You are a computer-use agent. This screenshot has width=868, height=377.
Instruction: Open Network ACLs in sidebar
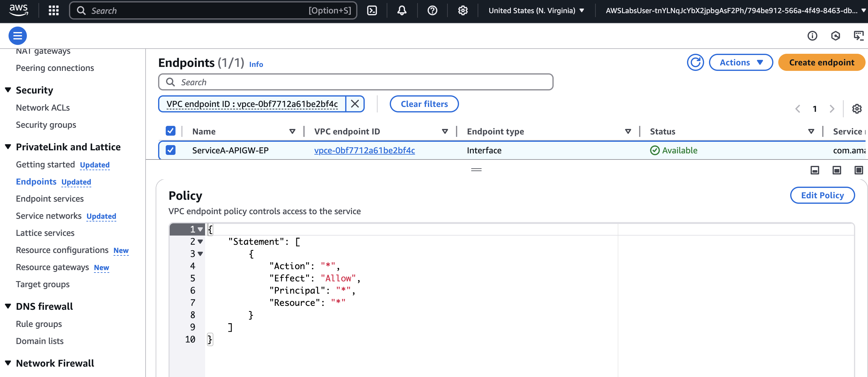[43, 108]
